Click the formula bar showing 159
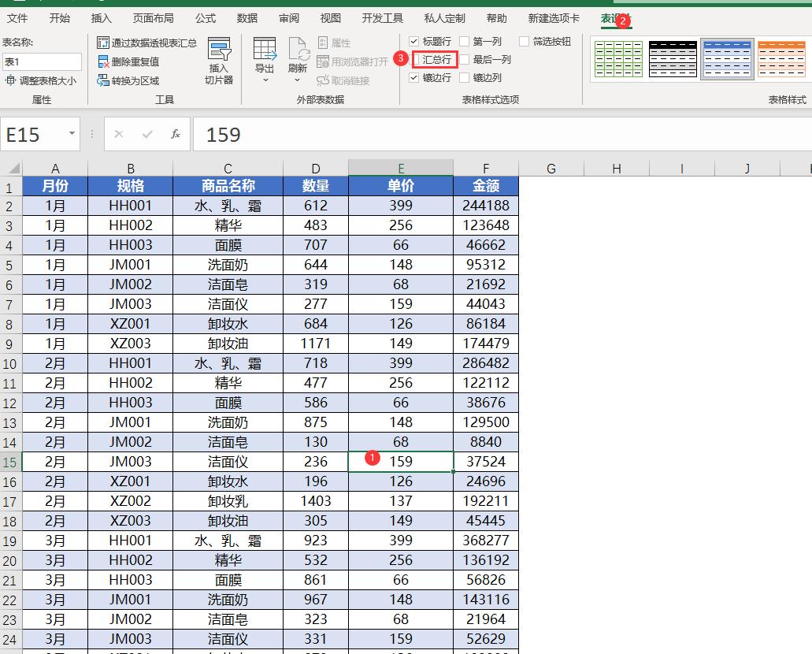This screenshot has height=654, width=812. tap(502, 134)
